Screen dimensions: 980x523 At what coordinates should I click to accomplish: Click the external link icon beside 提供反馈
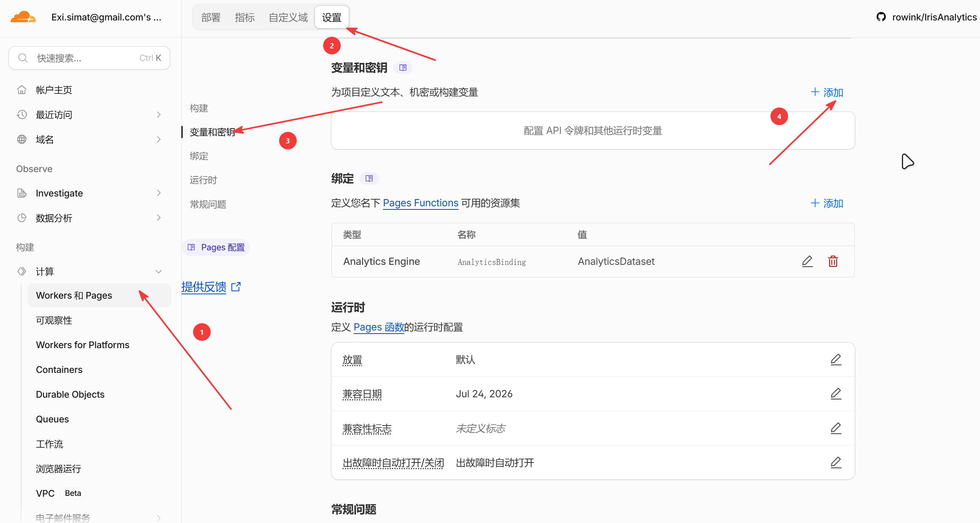(x=236, y=287)
